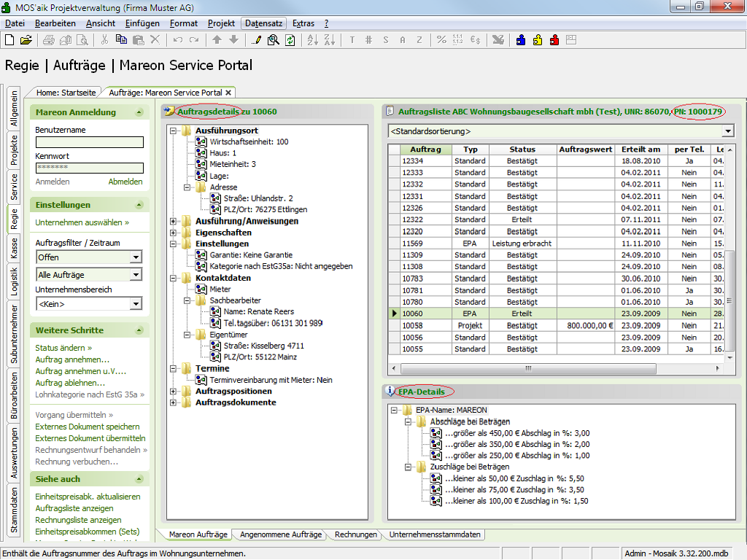Screen dimensions: 747x560
Task: Open the Datensatz menu
Action: point(264,23)
